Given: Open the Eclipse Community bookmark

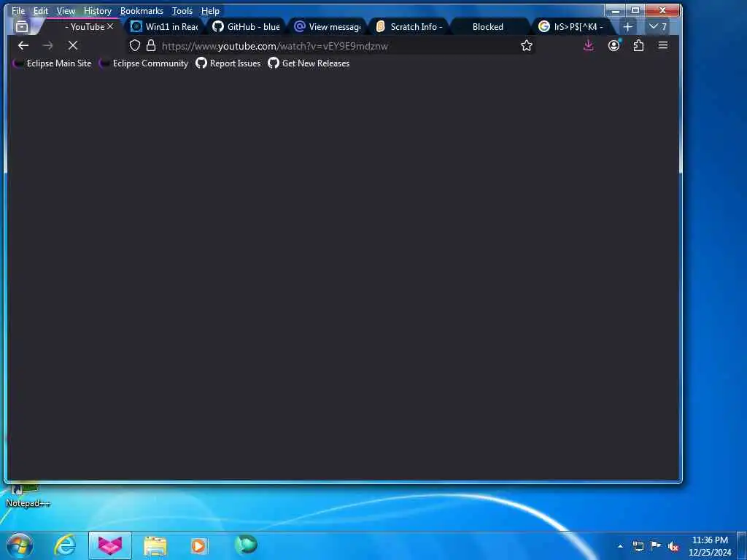Looking at the screenshot, I should 144,63.
